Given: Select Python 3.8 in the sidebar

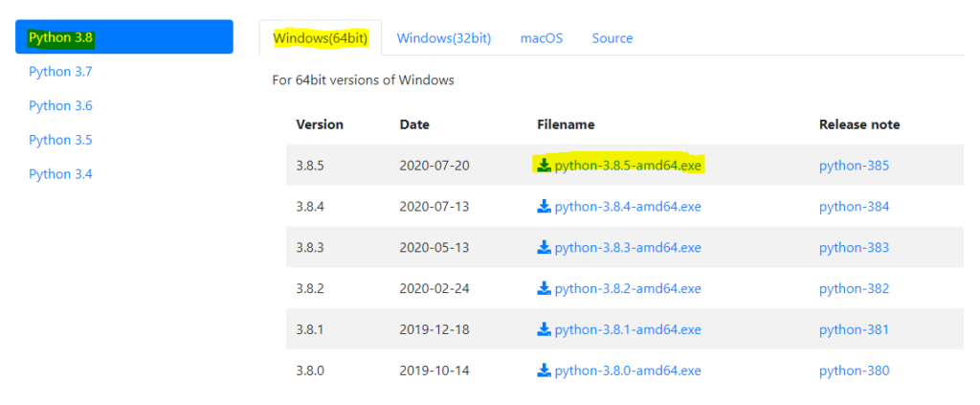Looking at the screenshot, I should (x=124, y=37).
